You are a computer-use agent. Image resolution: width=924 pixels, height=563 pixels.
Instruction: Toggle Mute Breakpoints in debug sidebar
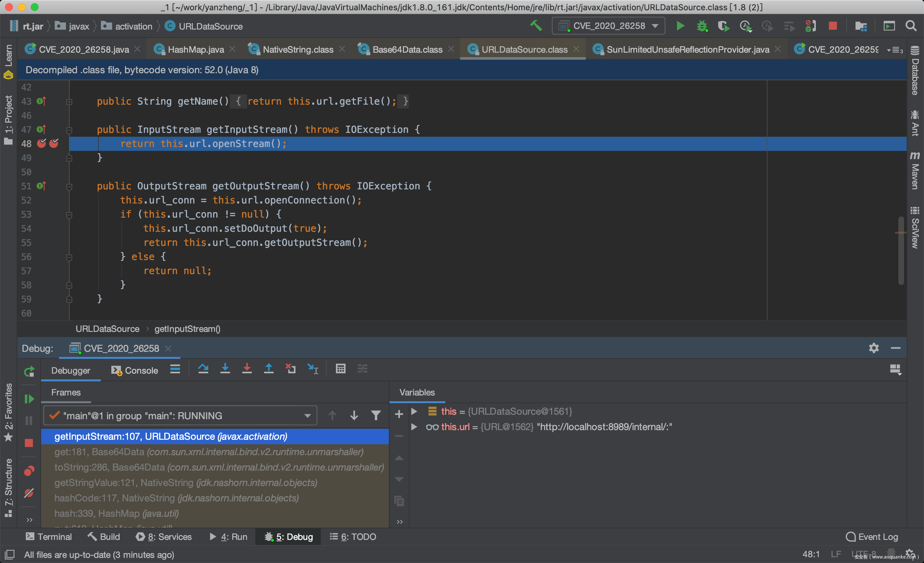tap(29, 493)
